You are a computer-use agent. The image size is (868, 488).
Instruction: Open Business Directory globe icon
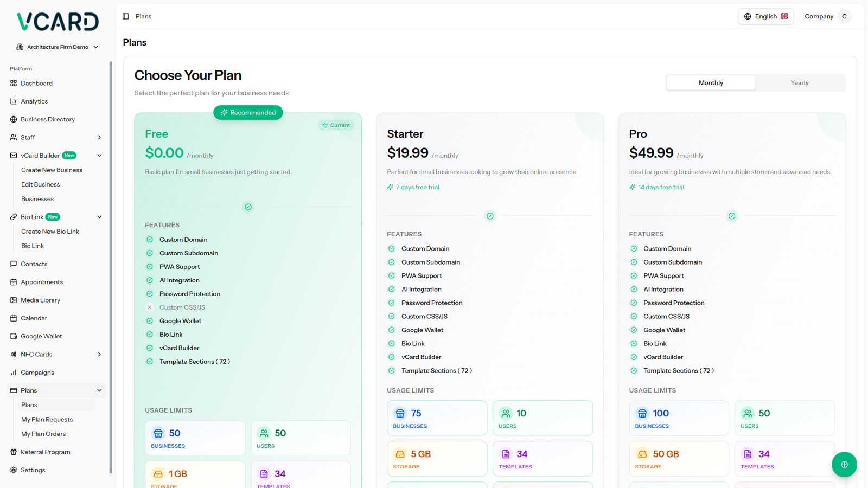coord(14,119)
